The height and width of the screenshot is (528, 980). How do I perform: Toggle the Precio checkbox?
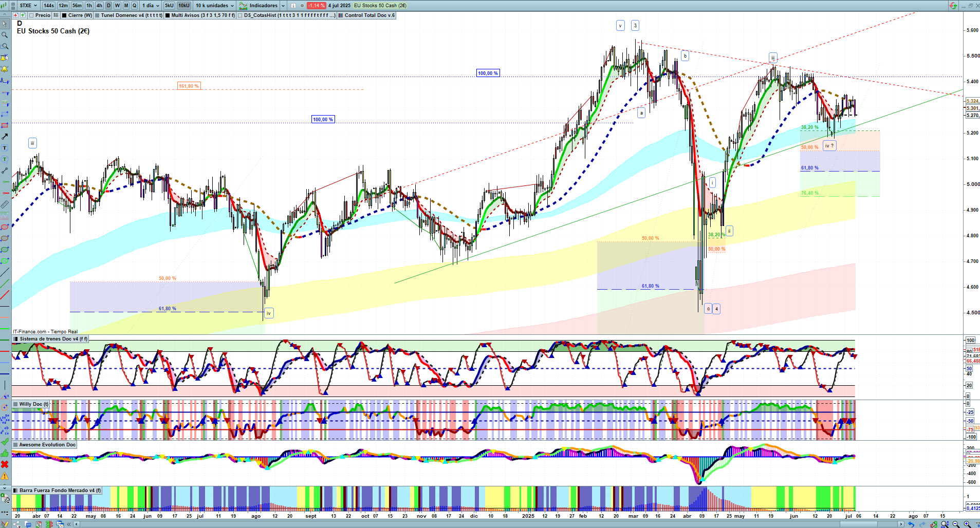(x=32, y=15)
